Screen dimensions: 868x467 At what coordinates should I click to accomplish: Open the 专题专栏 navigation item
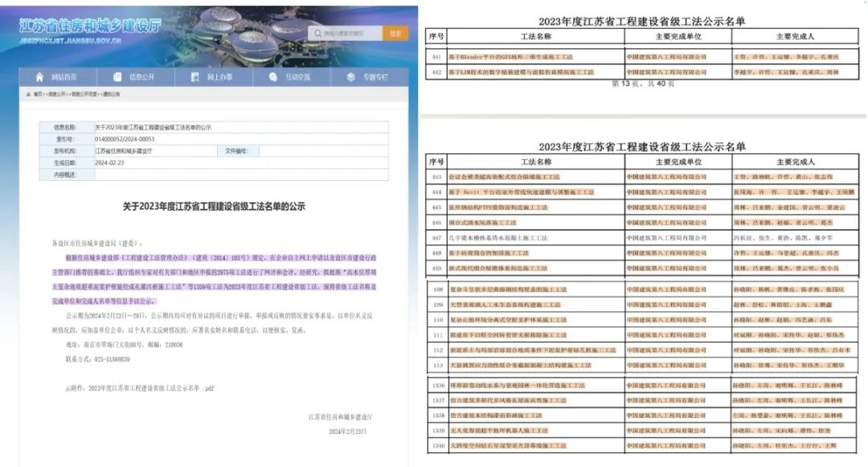(x=369, y=77)
